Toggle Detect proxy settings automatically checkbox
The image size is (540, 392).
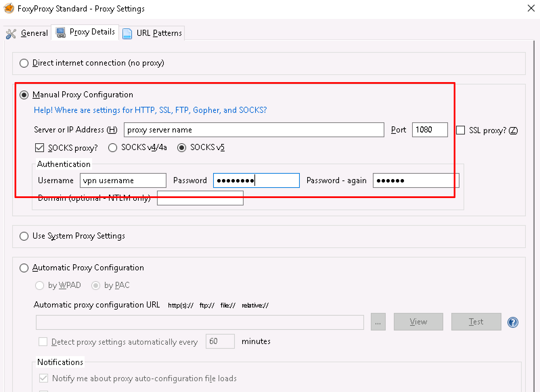pos(43,342)
